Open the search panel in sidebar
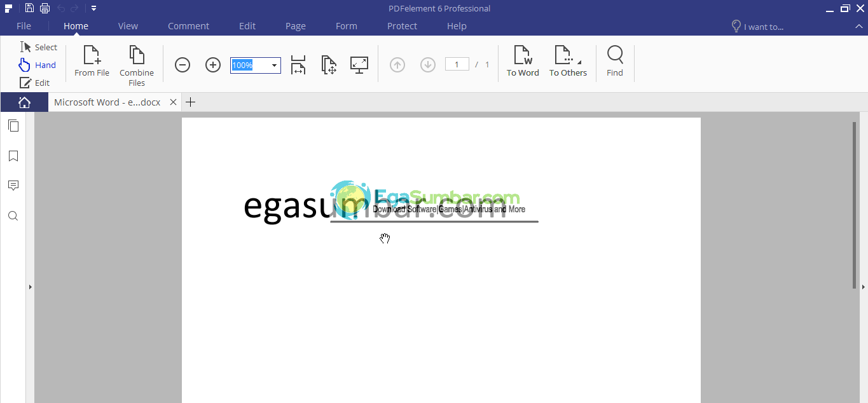Screen dimensions: 868x403 pos(13,216)
